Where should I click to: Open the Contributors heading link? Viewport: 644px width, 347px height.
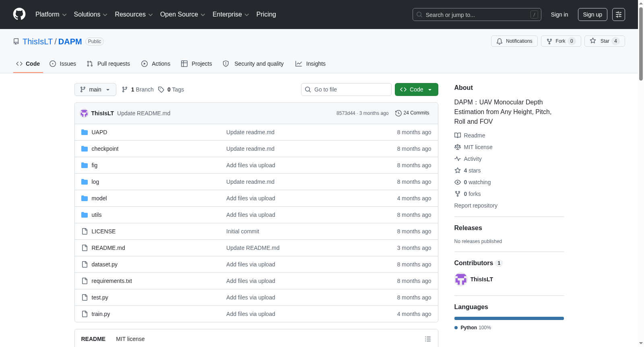coord(479,263)
